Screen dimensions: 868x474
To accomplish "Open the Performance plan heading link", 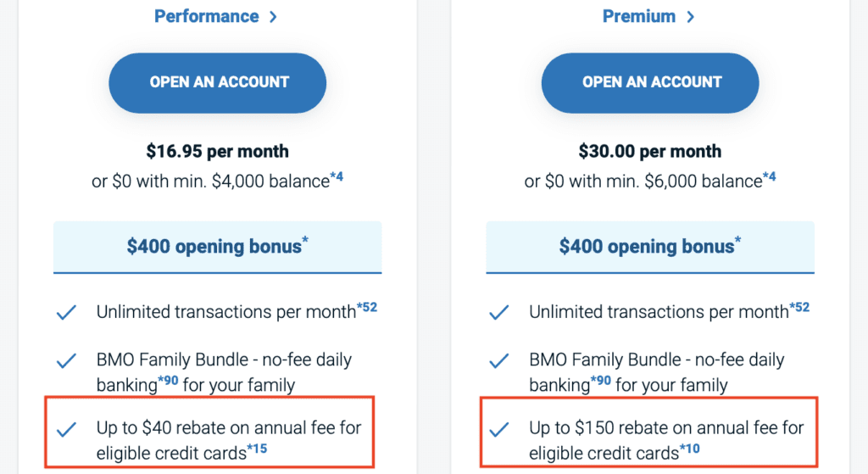I will coord(206,16).
